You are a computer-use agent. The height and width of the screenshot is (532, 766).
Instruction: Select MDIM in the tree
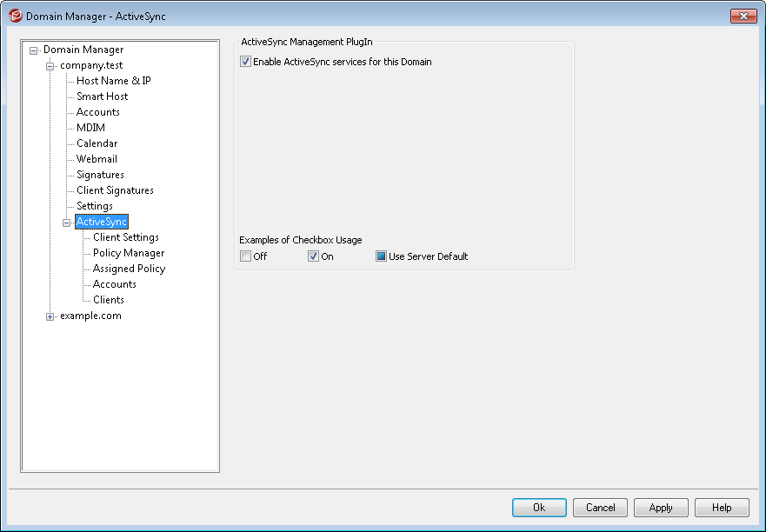pyautogui.click(x=90, y=128)
